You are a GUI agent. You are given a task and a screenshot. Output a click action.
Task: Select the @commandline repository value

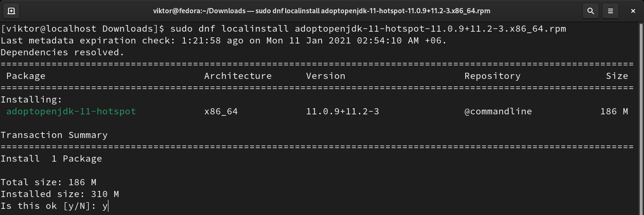tap(498, 112)
